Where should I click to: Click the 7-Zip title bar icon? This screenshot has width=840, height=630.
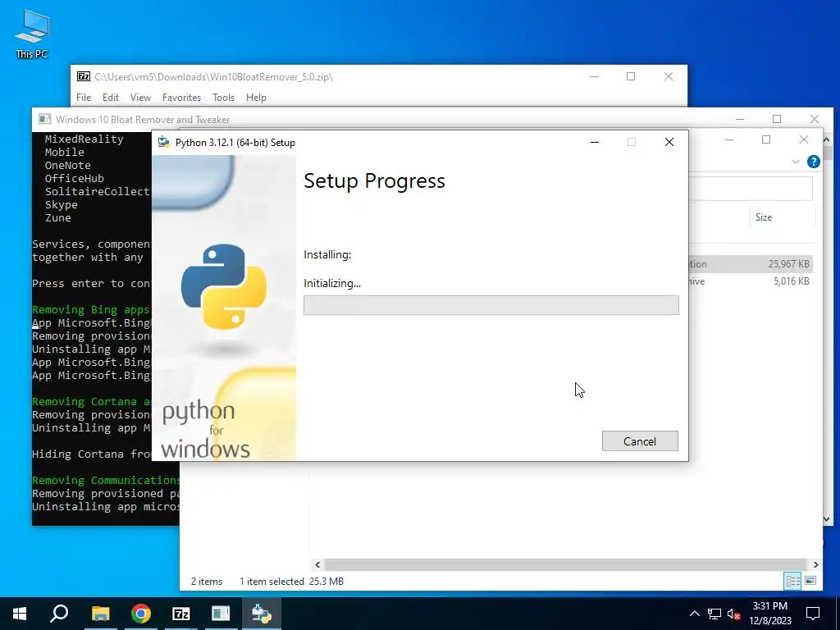84,76
